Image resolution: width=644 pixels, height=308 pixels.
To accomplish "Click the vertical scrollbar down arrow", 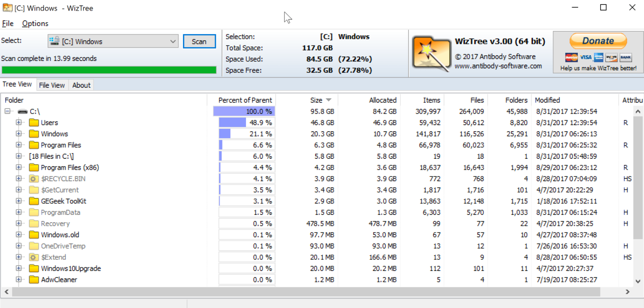I will [x=638, y=281].
